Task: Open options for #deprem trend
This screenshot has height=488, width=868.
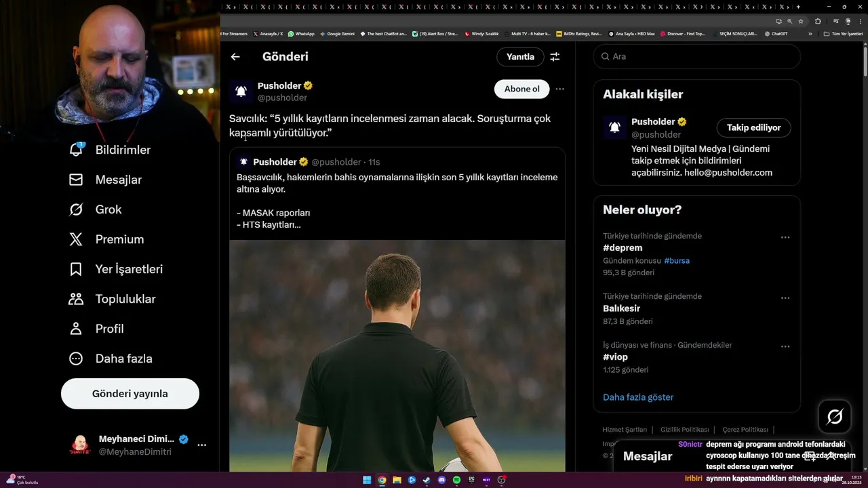Action: (x=785, y=237)
